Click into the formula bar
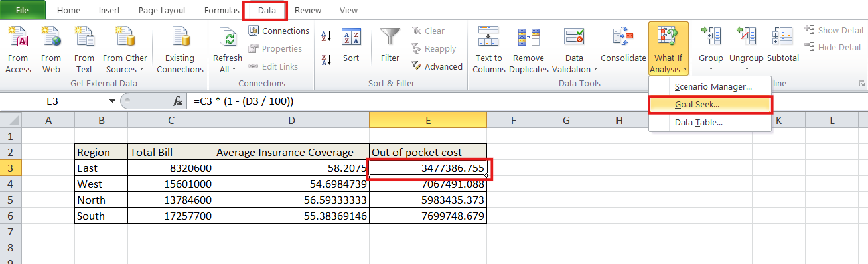 tap(528, 101)
